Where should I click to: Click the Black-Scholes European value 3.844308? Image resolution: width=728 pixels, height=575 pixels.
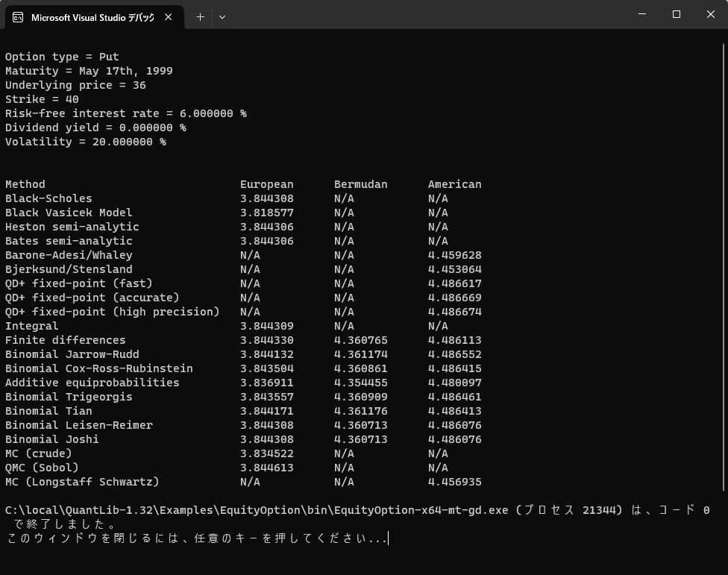(266, 198)
